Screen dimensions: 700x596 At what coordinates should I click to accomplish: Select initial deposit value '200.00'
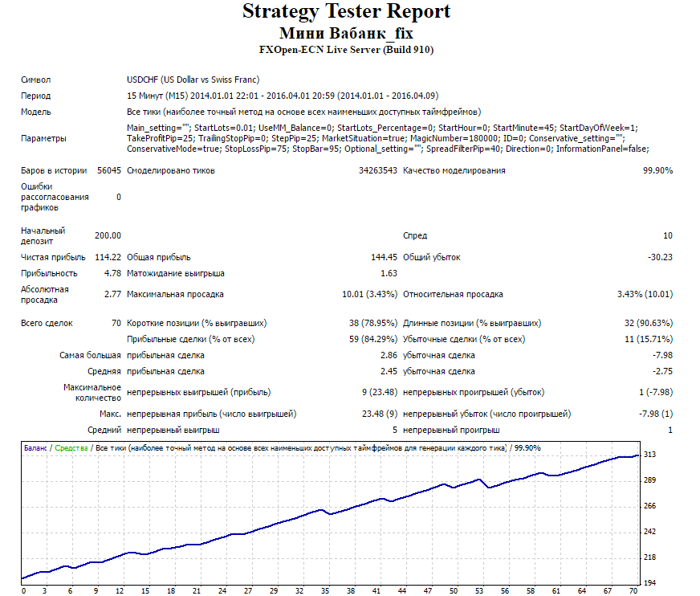tap(108, 235)
